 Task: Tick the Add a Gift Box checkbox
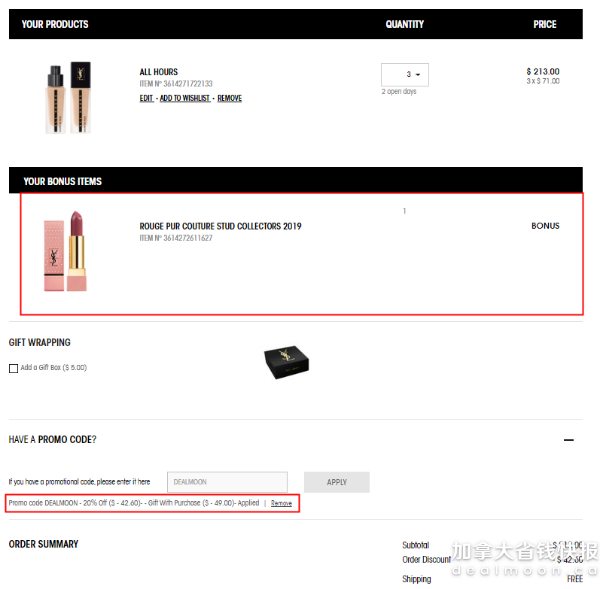point(13,368)
